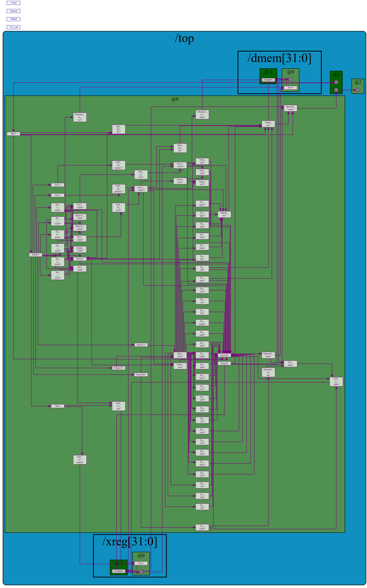
Task: Click the $imm immediate signal block
Action: tap(80, 259)
